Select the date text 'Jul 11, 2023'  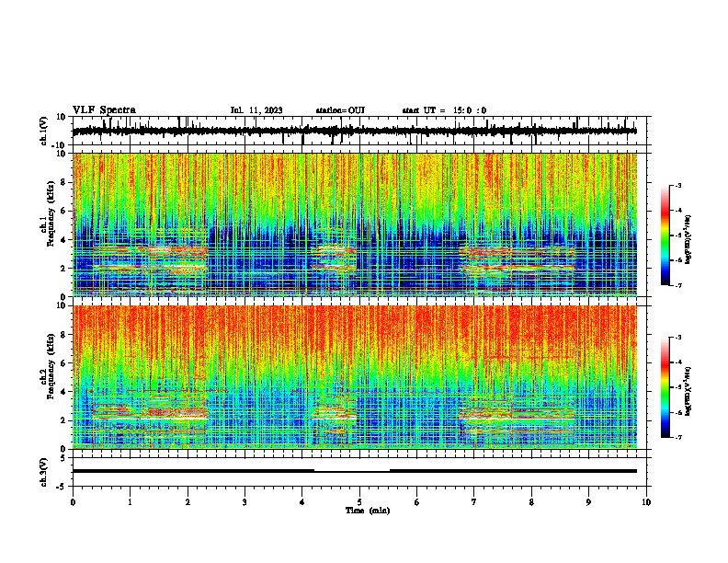click(256, 110)
